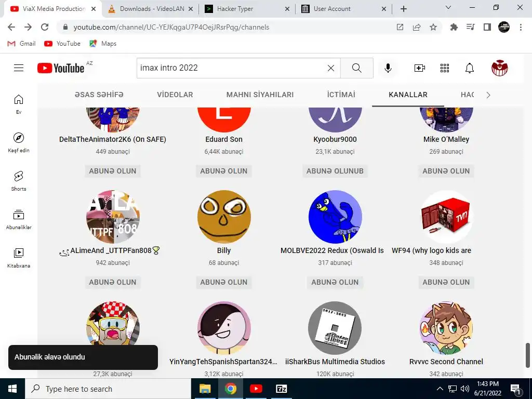This screenshot has height=399, width=532.
Task: Click the open-in-app icon in the address bar
Action: 400,27
